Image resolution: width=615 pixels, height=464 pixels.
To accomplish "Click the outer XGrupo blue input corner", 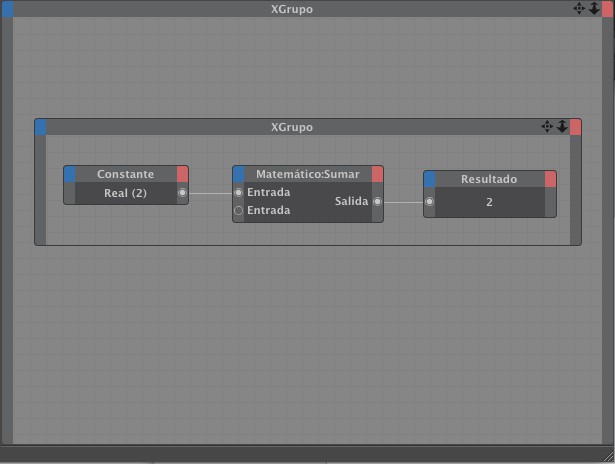I will click(x=7, y=9).
